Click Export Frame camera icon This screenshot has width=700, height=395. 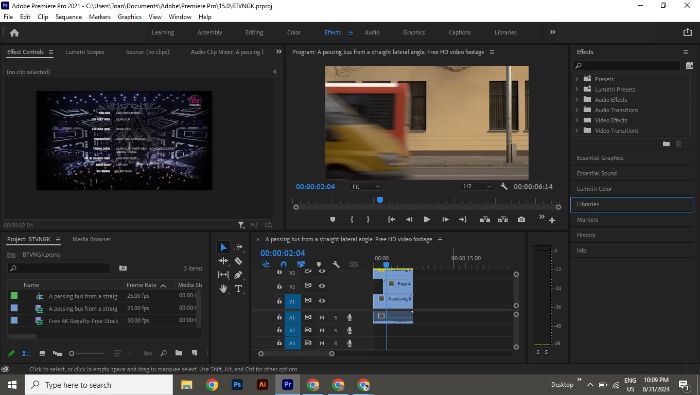521,220
